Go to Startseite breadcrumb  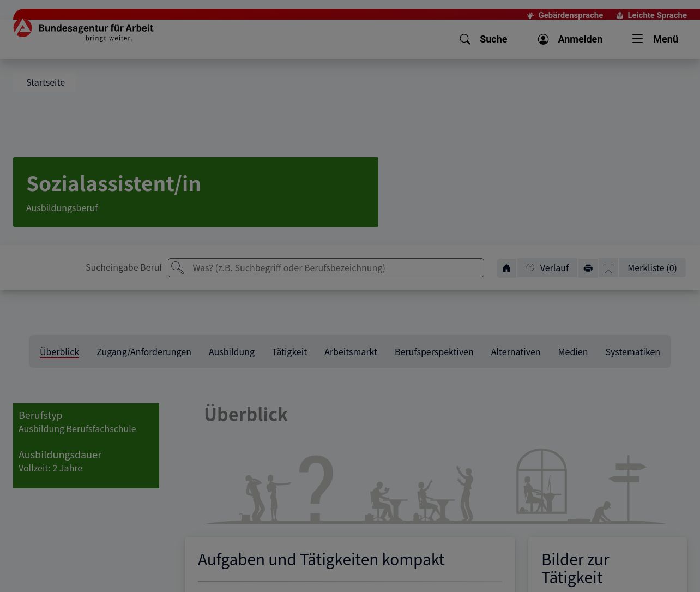[x=45, y=82]
